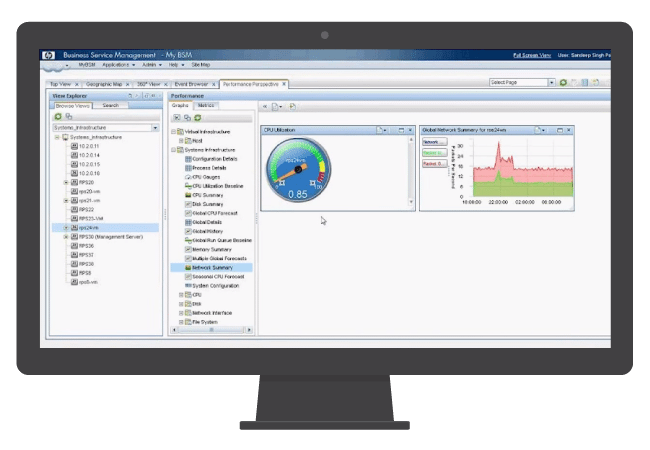Open the Systems_Infrastructure view dropdown
This screenshot has width=650, height=450.
[x=155, y=128]
